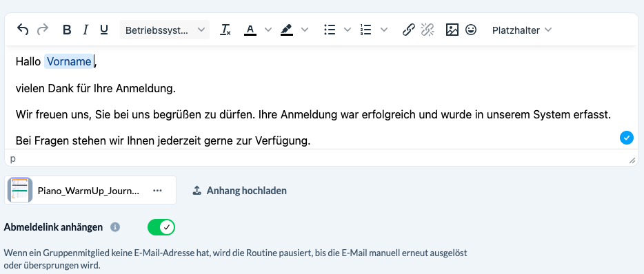
Task: Click the Piano_WarmUp_Journ... file name
Action: click(88, 191)
